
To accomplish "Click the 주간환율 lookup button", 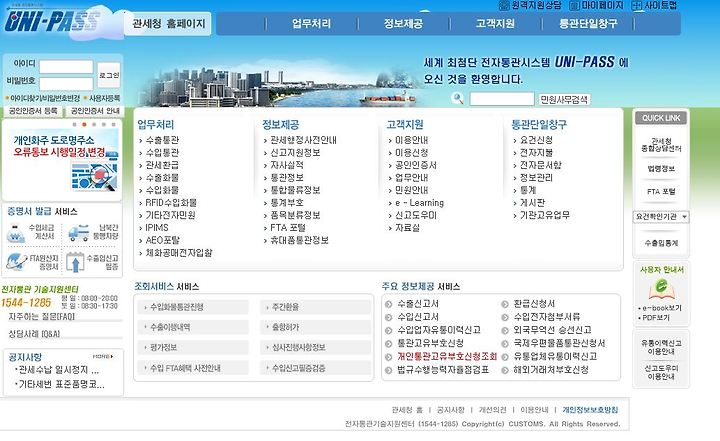I will pyautogui.click(x=315, y=307).
